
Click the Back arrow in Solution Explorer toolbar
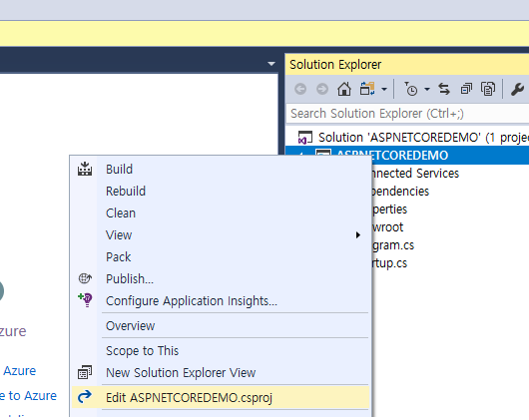pyautogui.click(x=300, y=90)
